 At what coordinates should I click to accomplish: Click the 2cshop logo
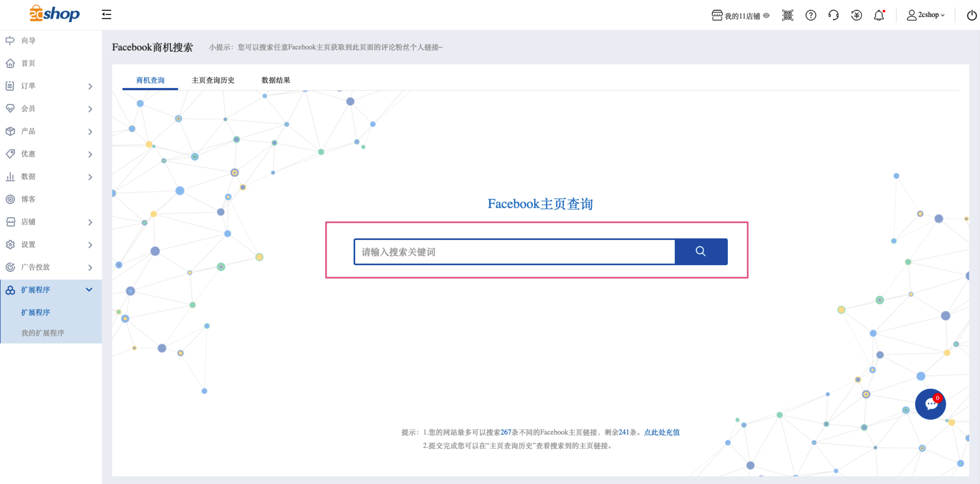[54, 14]
